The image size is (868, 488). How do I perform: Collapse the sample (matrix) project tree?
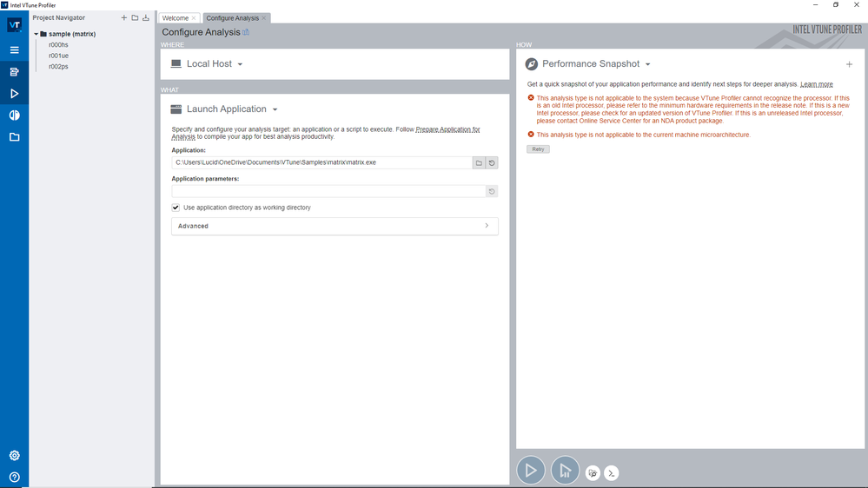(x=36, y=34)
